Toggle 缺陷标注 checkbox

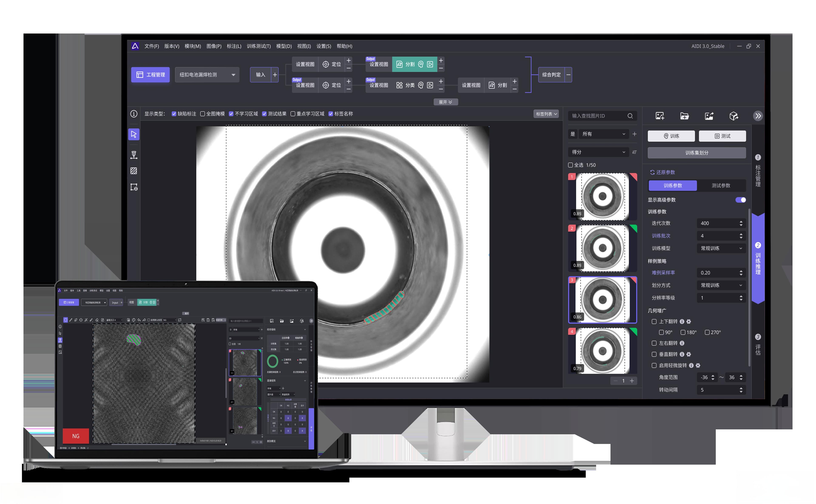tap(174, 114)
